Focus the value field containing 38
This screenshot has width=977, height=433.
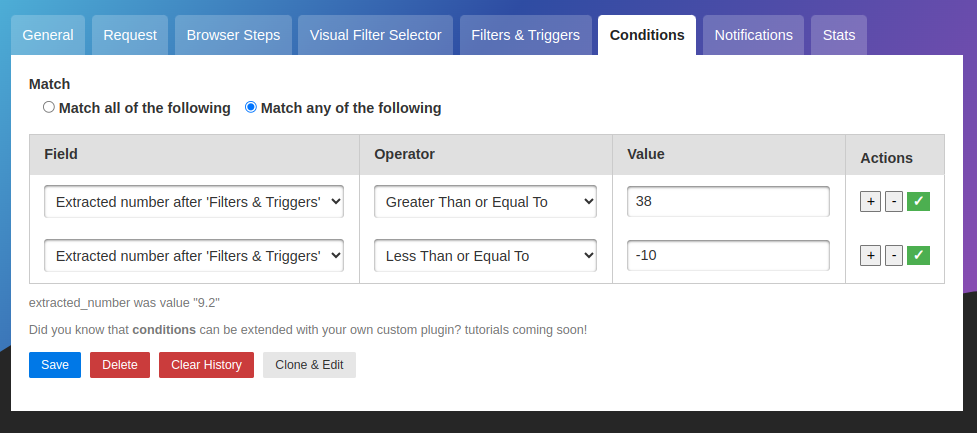point(728,201)
